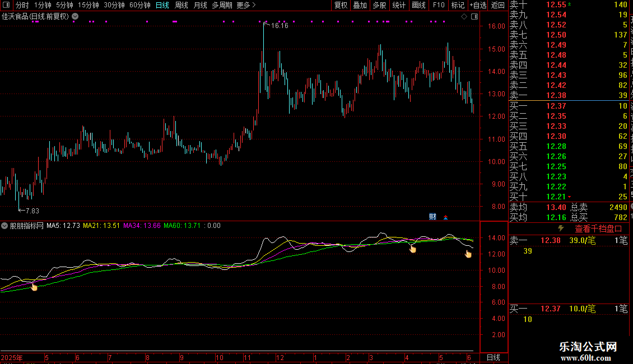Expand the 更多 periods menu
The width and height of the screenshot is (633, 364).
pyautogui.click(x=246, y=5)
